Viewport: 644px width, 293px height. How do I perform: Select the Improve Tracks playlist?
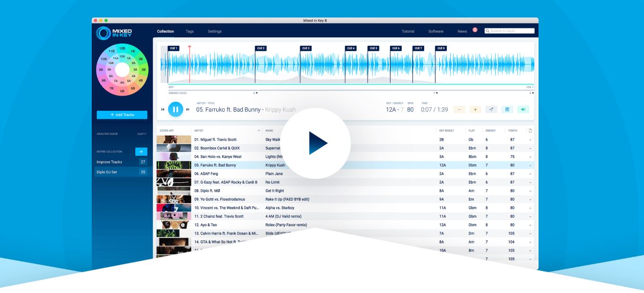coord(122,162)
